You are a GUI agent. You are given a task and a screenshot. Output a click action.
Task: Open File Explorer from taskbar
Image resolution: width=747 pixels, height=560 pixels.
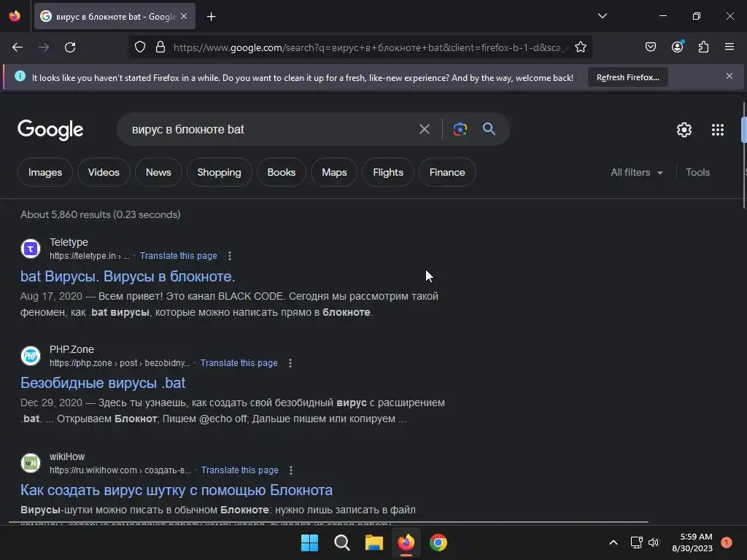374,542
